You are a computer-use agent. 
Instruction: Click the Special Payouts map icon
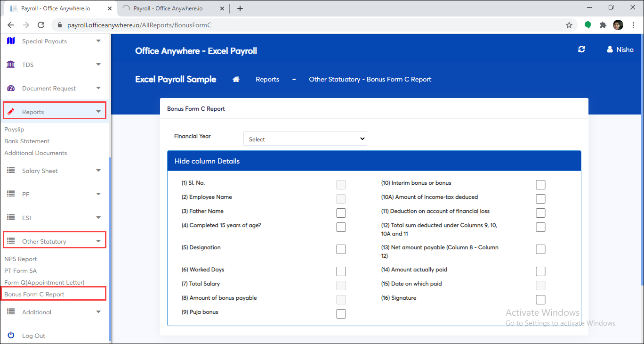pyautogui.click(x=11, y=41)
